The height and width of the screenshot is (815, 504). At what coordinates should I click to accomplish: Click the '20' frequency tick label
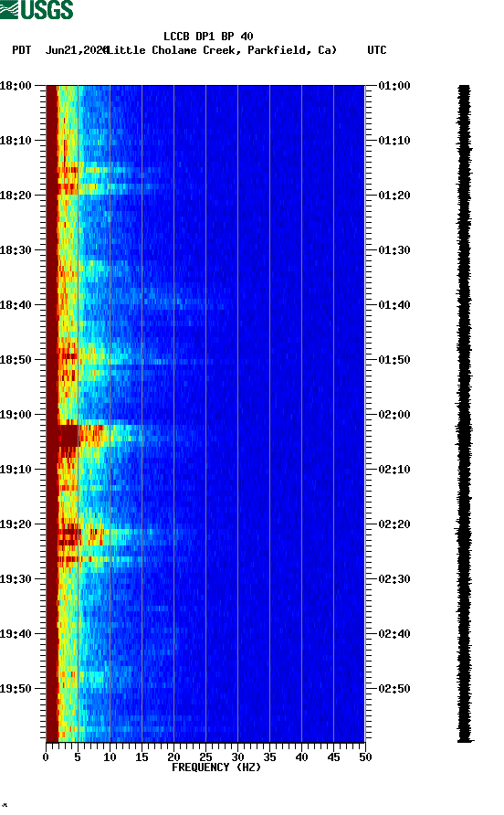click(x=173, y=757)
